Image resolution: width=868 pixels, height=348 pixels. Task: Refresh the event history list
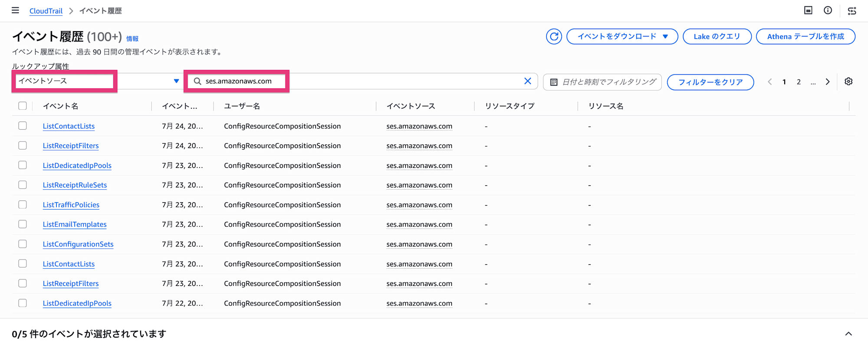(x=554, y=36)
